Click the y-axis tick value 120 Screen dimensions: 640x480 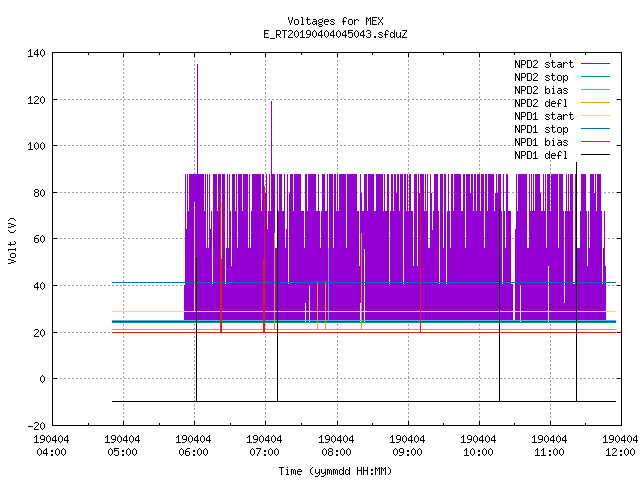36,100
